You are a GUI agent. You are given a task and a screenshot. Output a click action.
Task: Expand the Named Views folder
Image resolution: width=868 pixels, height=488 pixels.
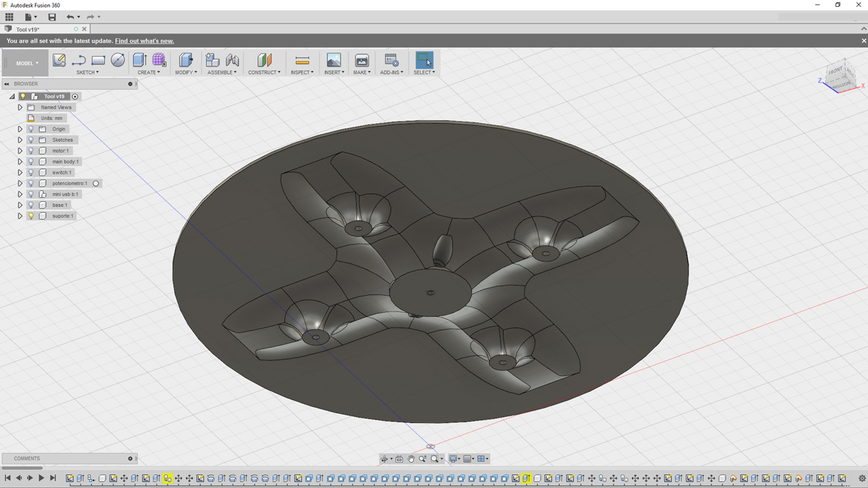[20, 107]
